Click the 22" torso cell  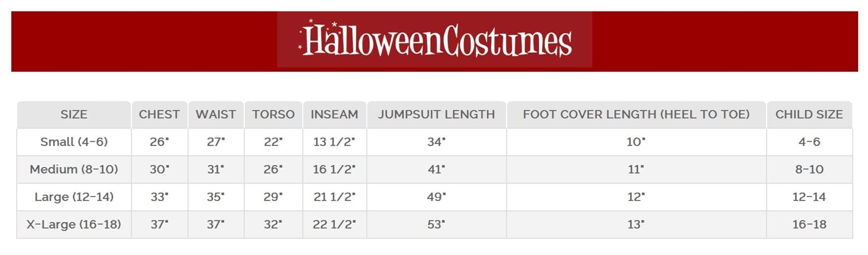pyautogui.click(x=273, y=142)
